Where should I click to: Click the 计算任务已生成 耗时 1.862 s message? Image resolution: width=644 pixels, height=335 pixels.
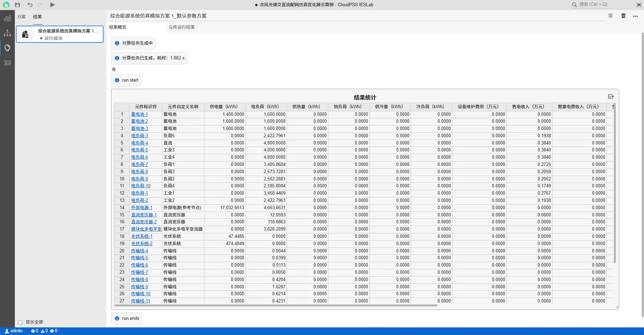[x=149, y=58]
